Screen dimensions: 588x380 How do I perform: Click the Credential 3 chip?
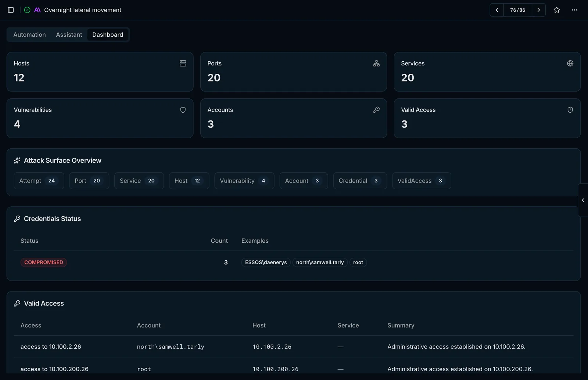click(360, 181)
